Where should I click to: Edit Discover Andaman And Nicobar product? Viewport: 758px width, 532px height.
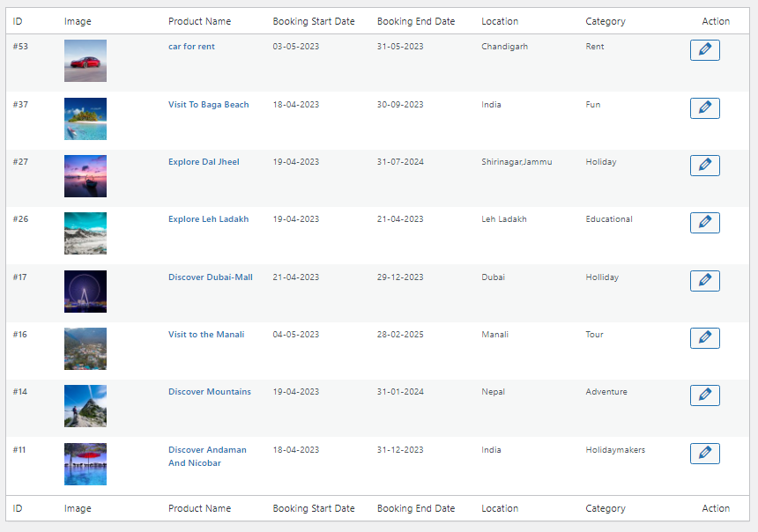click(704, 454)
